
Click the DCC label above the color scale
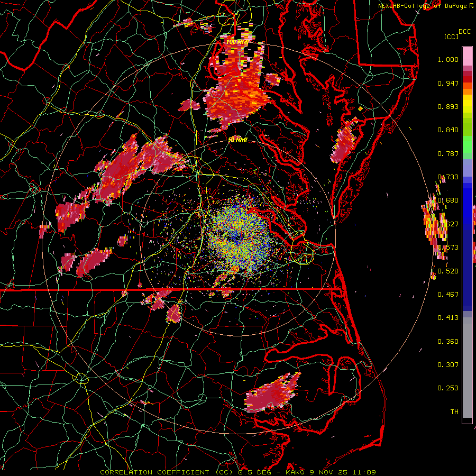point(464,32)
